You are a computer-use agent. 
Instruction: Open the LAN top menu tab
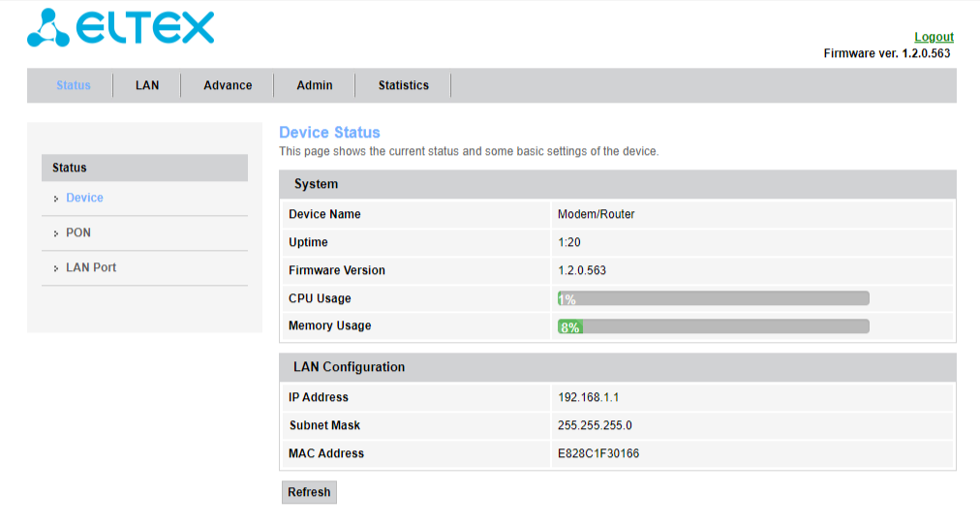(147, 85)
